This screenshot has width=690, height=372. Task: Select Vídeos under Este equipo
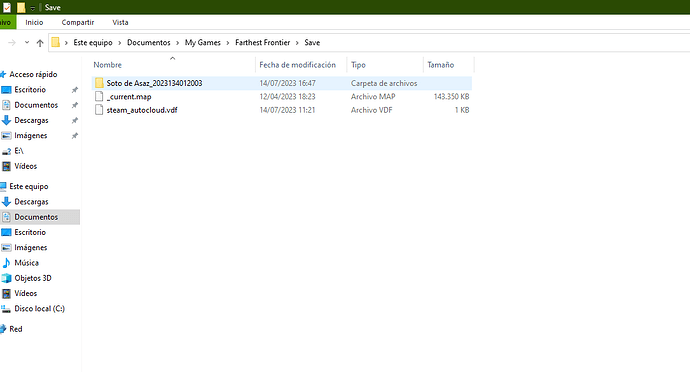pyautogui.click(x=26, y=293)
